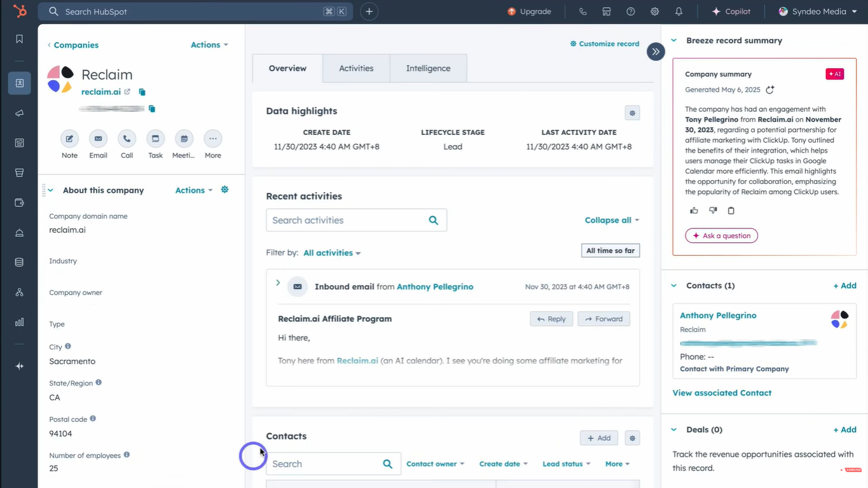Click thumbs up on company summary
This screenshot has height=488, width=868.
(694, 211)
